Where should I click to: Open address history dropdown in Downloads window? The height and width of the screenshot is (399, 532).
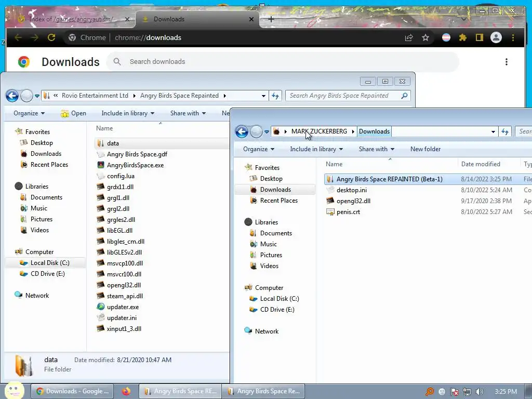[x=493, y=131]
